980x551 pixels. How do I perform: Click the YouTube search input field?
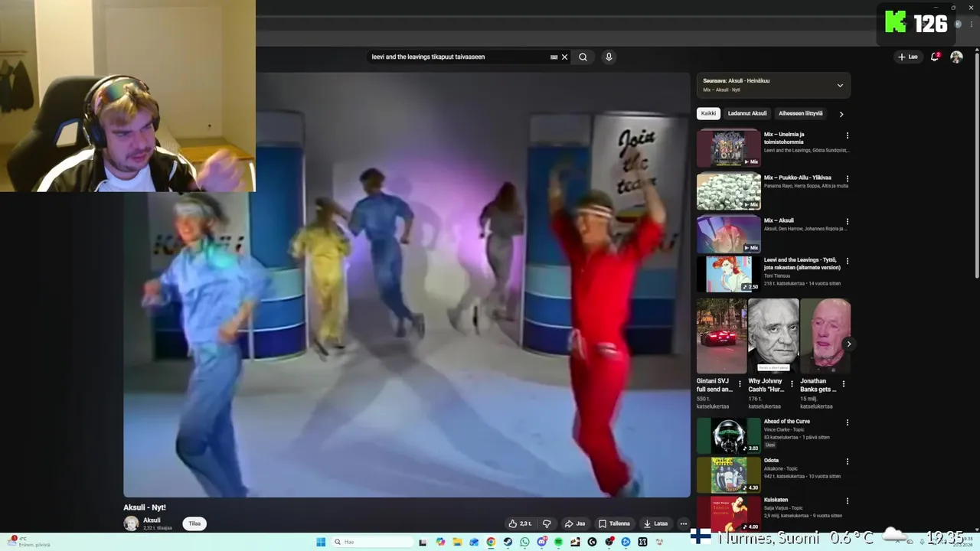(458, 57)
